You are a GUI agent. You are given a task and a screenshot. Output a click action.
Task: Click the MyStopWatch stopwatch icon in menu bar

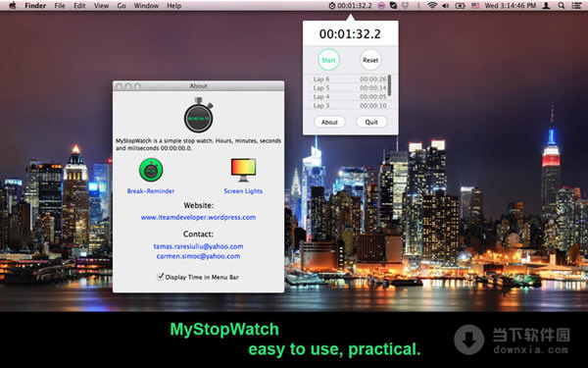pos(332,6)
